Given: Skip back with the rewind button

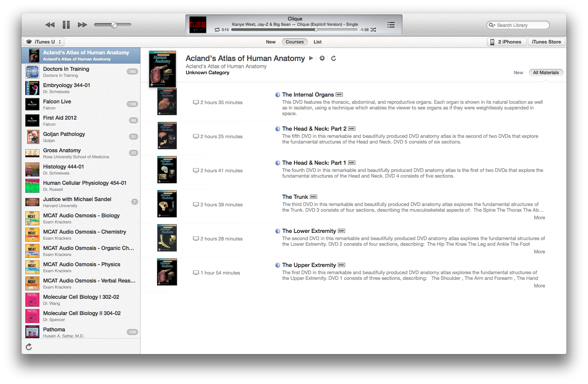Looking at the screenshot, I should pyautogui.click(x=50, y=25).
